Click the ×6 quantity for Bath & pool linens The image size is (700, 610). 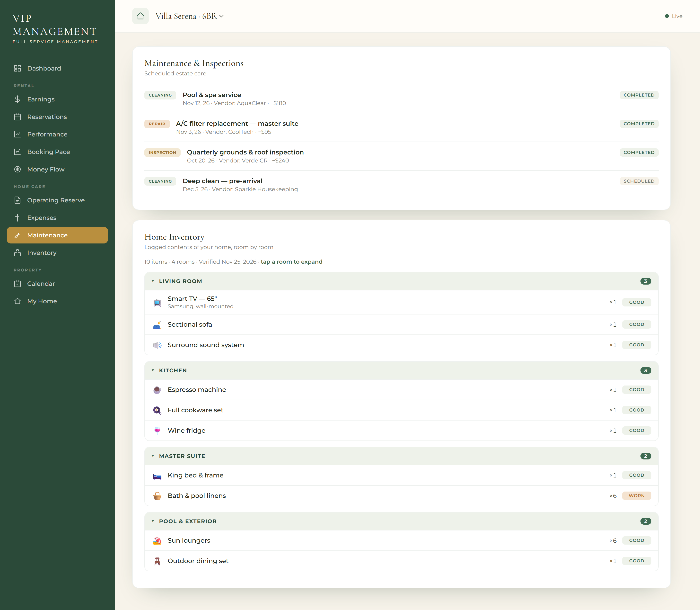click(x=613, y=496)
